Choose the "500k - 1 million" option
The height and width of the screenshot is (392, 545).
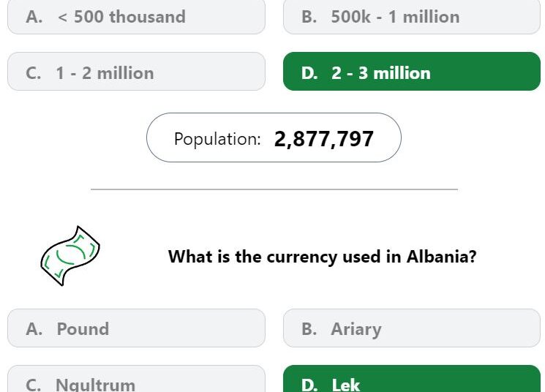[x=411, y=16]
